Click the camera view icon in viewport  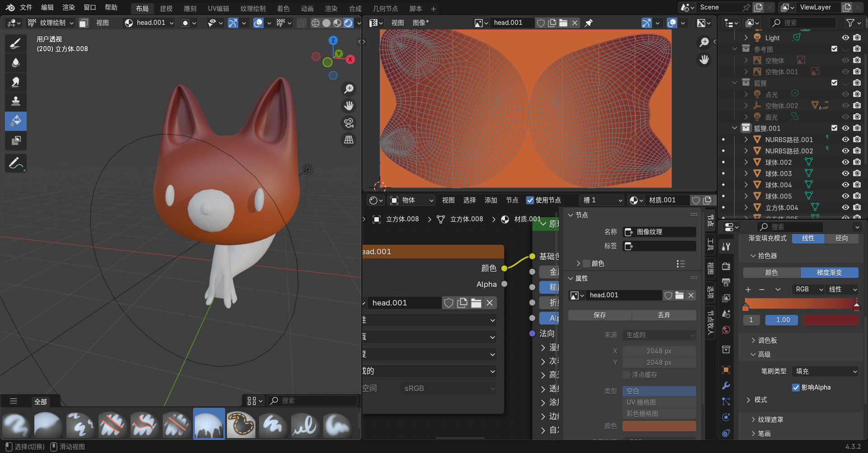349,123
